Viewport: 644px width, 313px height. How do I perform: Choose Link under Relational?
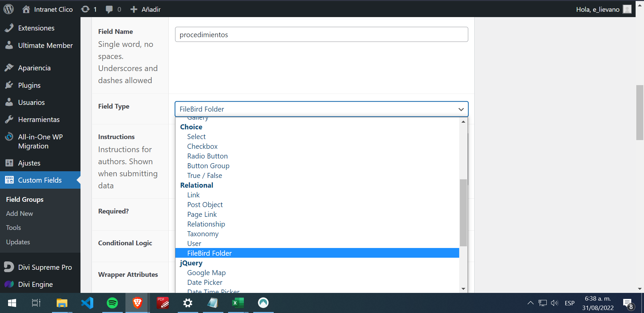pos(194,195)
